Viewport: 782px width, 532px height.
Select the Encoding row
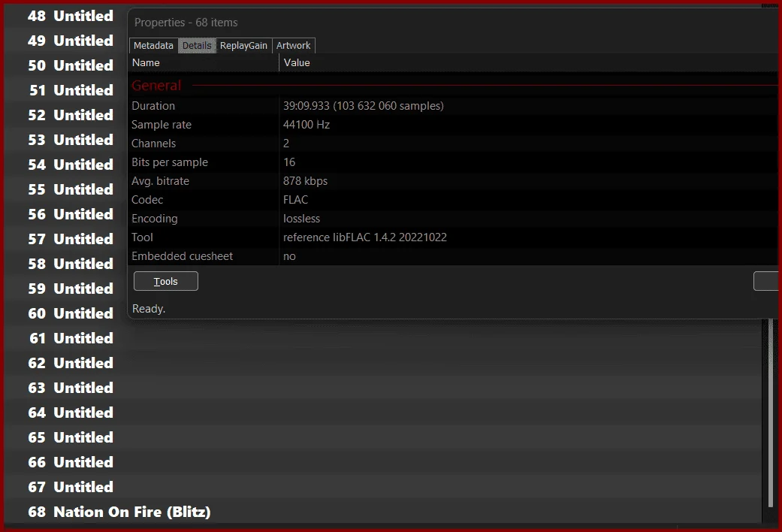click(x=454, y=219)
